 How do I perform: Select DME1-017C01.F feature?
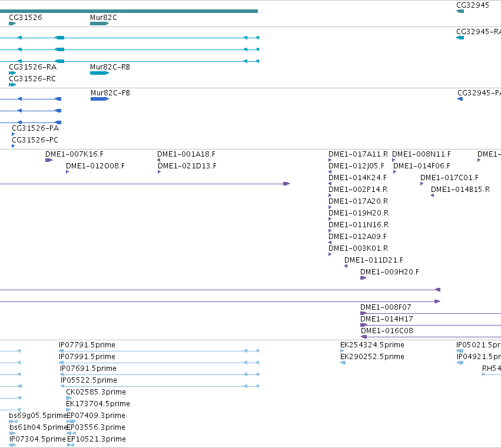(x=422, y=184)
